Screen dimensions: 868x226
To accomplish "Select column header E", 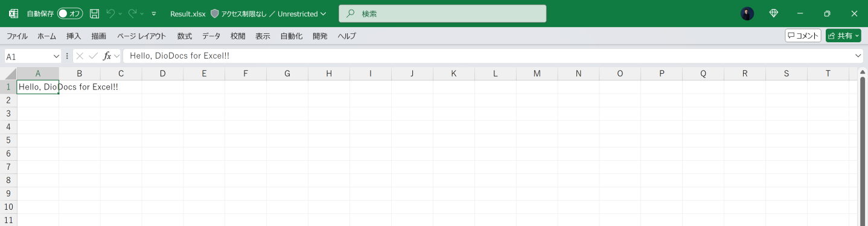I will pyautogui.click(x=204, y=74).
